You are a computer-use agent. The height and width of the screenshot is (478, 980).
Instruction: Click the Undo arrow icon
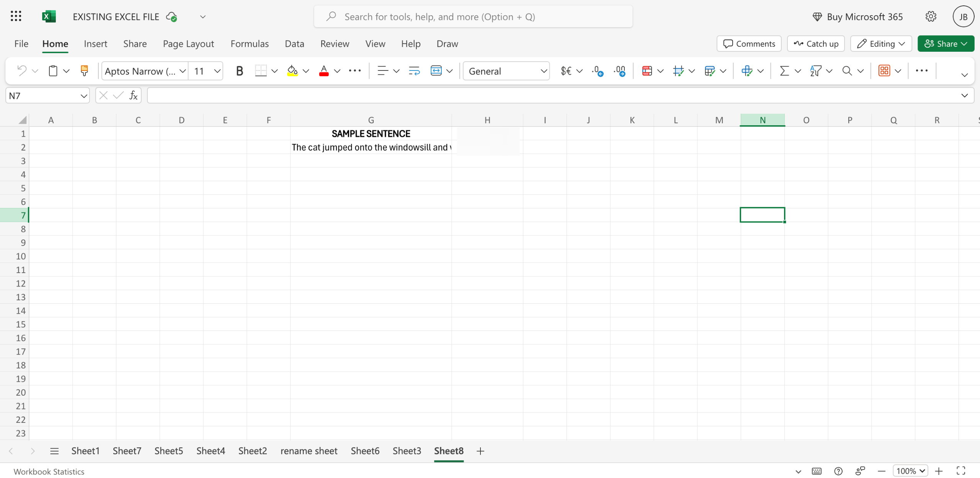[x=22, y=71]
